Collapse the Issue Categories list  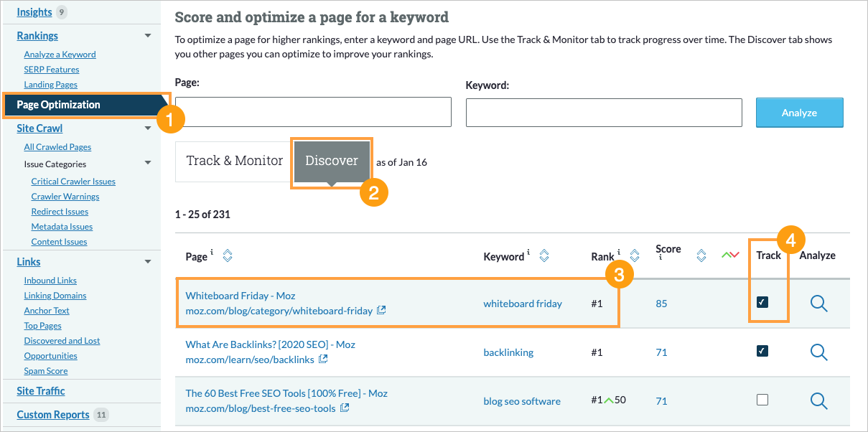pos(148,163)
